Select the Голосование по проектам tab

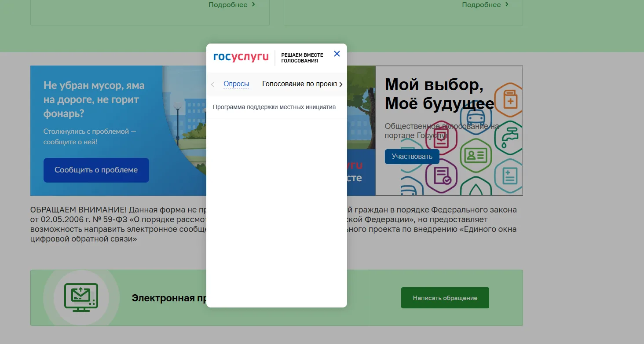299,84
